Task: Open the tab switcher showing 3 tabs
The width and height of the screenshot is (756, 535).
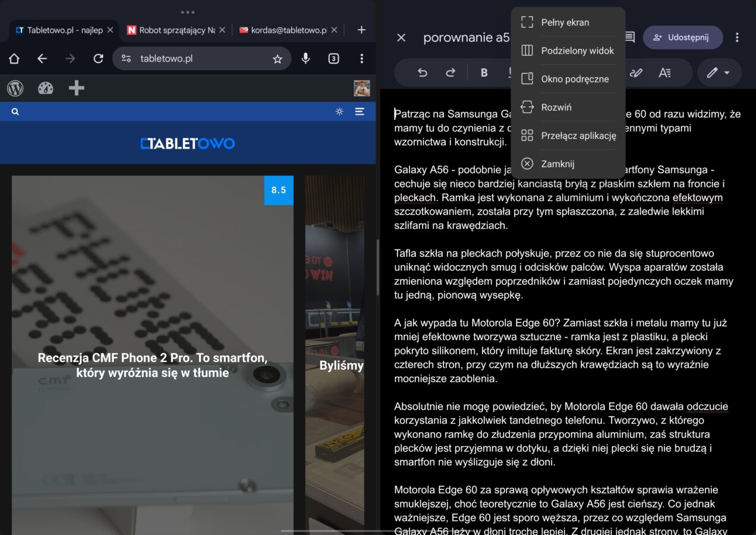Action: [x=334, y=58]
